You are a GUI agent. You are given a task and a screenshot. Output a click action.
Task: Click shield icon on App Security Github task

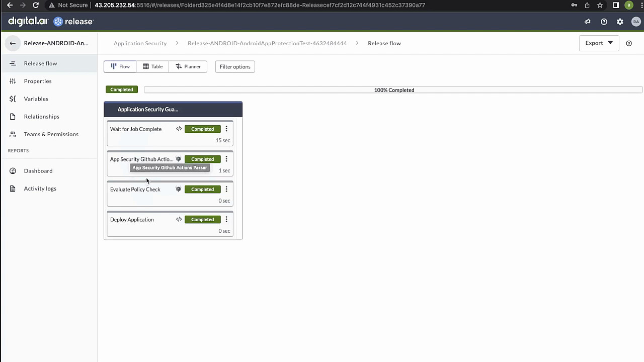click(178, 159)
